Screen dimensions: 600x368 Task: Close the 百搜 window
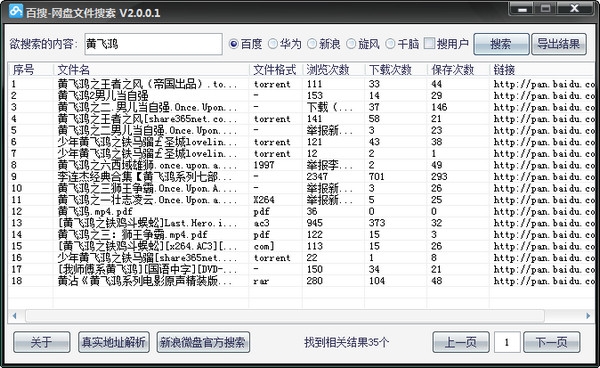click(x=574, y=8)
